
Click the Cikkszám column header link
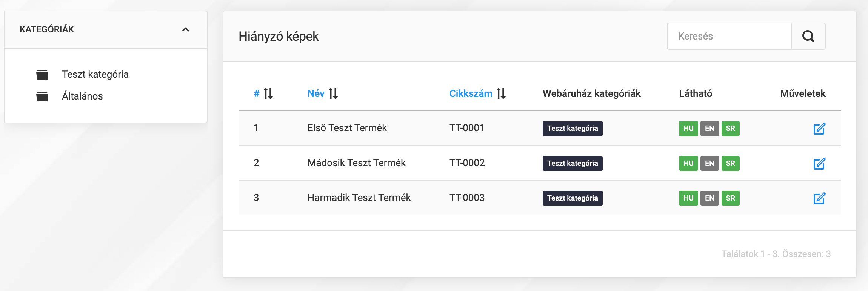coord(471,93)
